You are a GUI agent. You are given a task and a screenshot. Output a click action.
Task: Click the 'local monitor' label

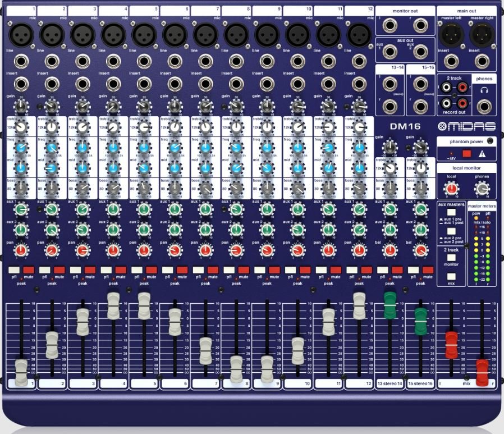466,168
